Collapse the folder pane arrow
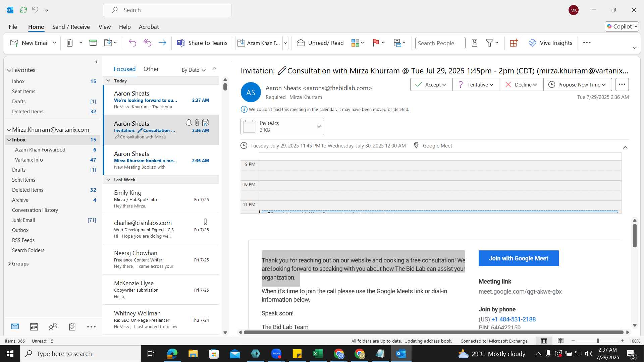Viewport: 644px width, 362px height. tap(96, 62)
